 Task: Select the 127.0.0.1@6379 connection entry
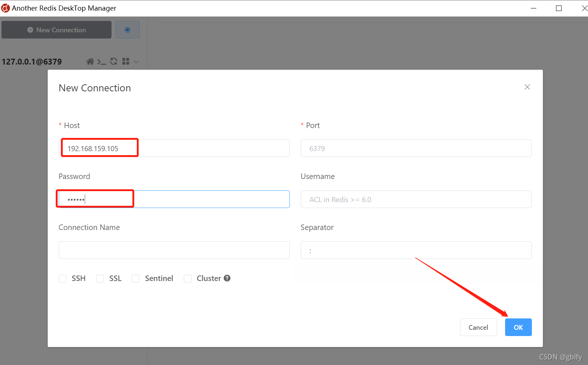coord(32,62)
